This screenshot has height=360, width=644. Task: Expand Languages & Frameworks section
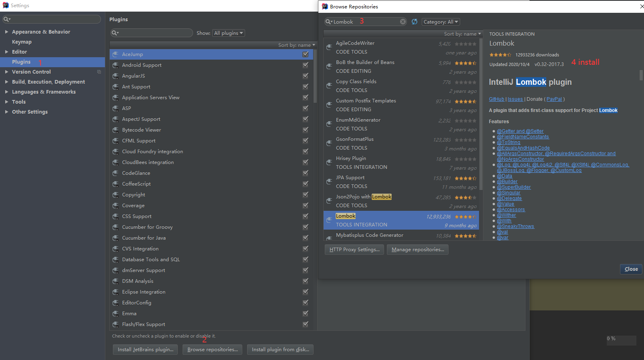tap(6, 92)
